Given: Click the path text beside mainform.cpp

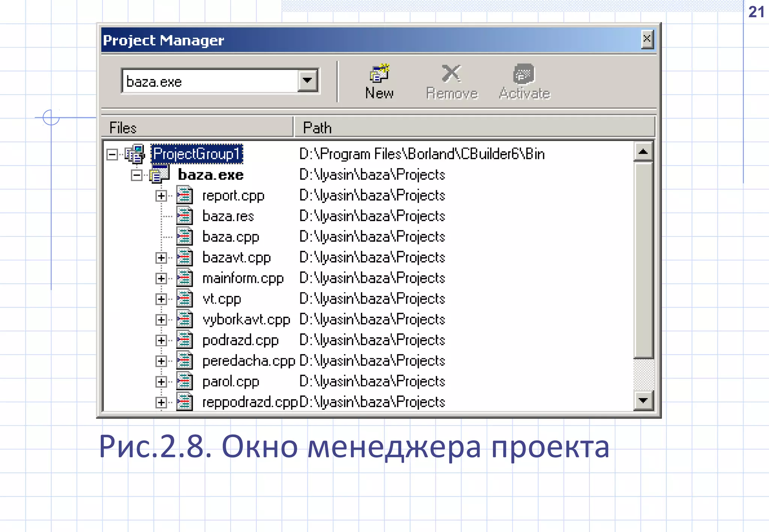Looking at the screenshot, I should [372, 278].
